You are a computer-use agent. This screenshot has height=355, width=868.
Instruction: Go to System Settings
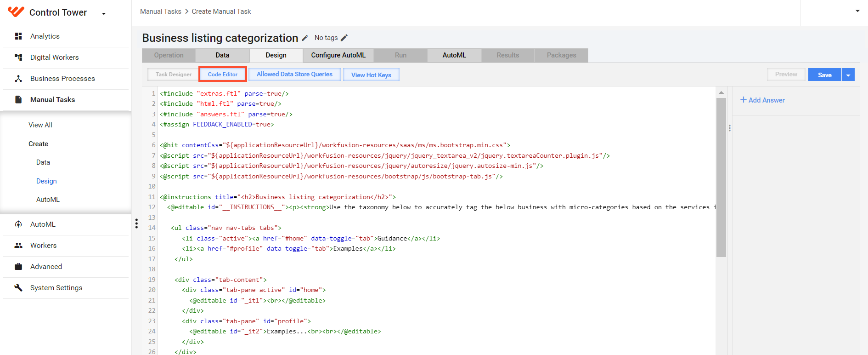(x=56, y=287)
